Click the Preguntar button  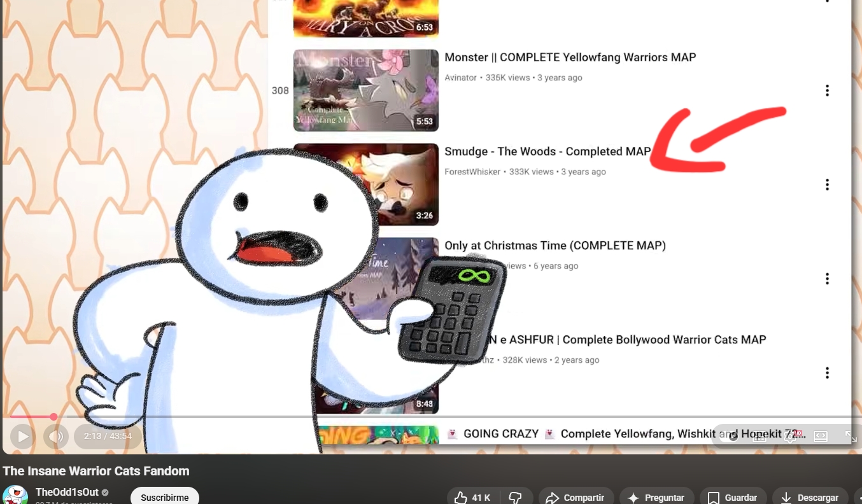[x=656, y=498]
